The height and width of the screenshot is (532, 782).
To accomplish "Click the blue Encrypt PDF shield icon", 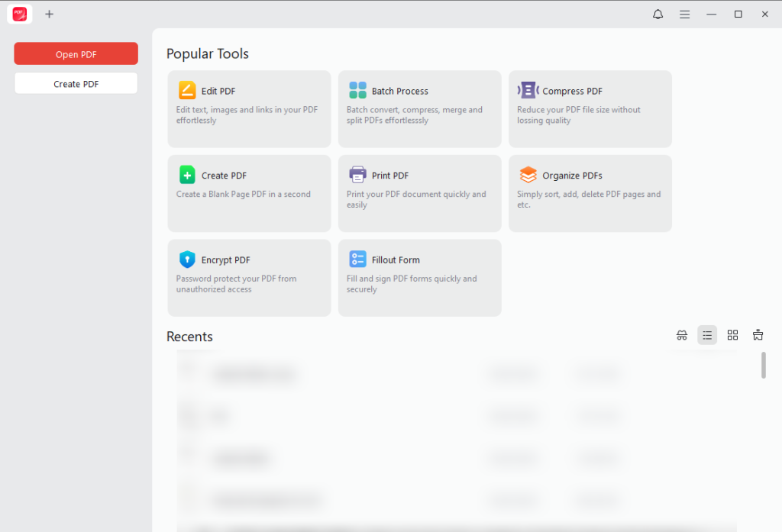I will (187, 260).
